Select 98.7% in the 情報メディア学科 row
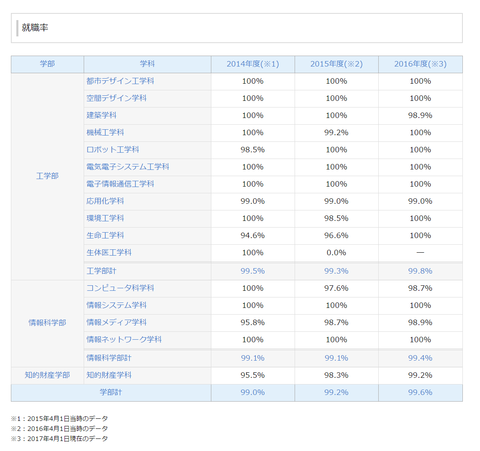This screenshot has height=451, width=480. pos(336,322)
